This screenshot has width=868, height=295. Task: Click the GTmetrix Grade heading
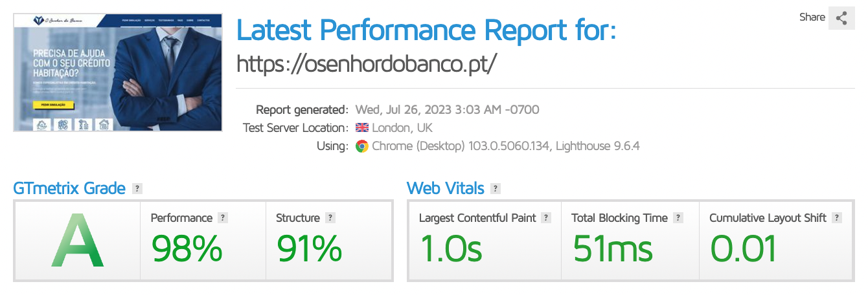point(69,188)
